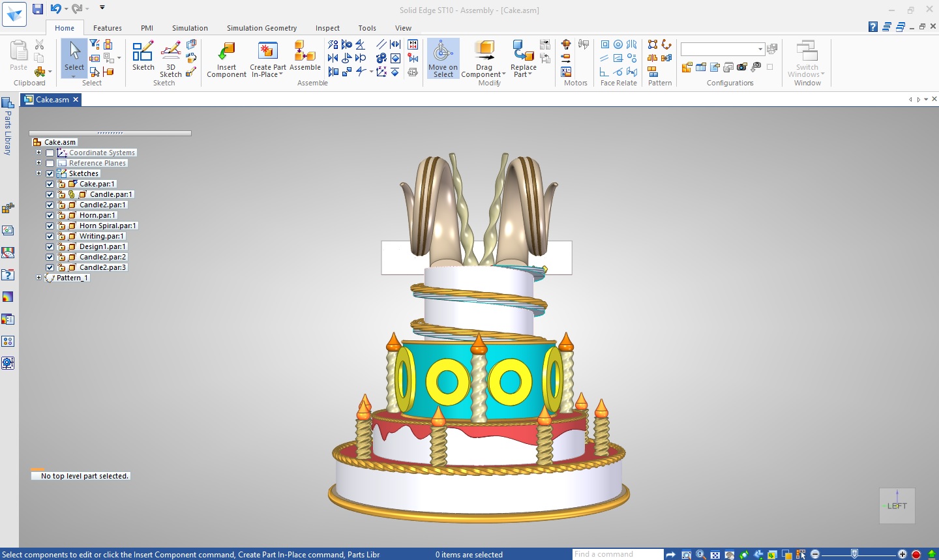Expand the Pattern_1 tree node
This screenshot has height=560, width=939.
(38, 278)
